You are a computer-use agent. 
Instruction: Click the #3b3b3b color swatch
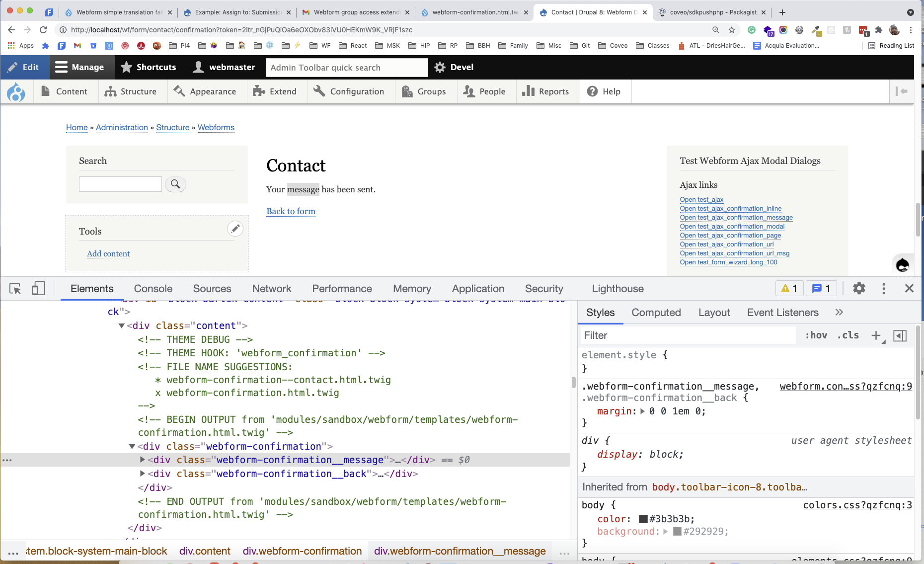(x=643, y=518)
